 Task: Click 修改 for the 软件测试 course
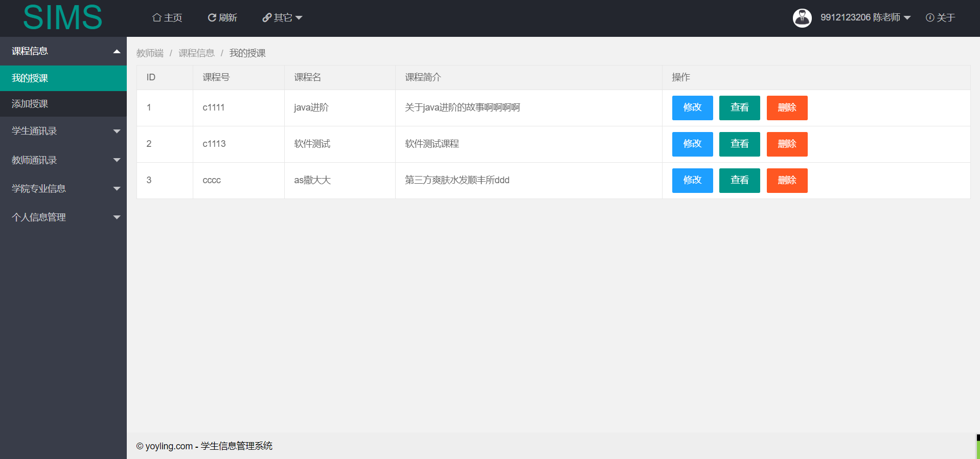point(692,144)
